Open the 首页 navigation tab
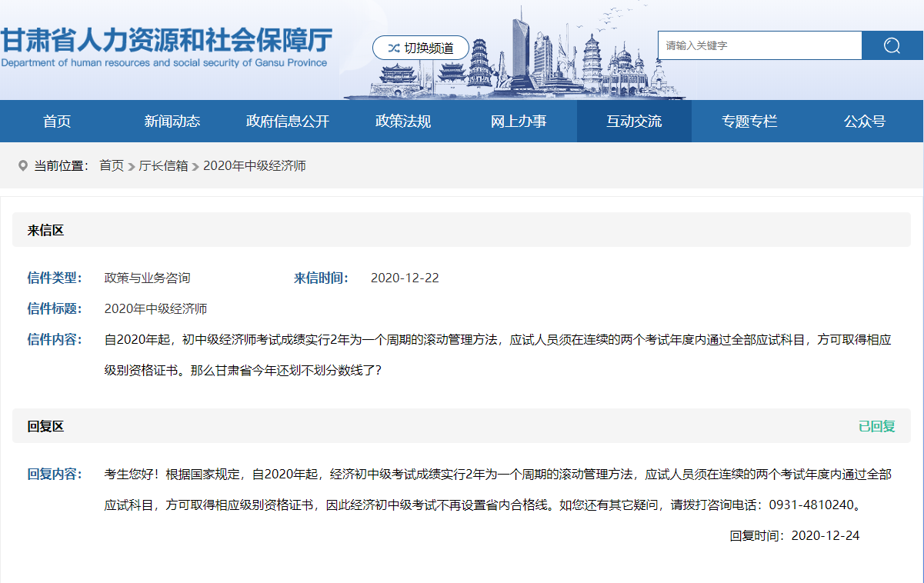This screenshot has width=924, height=583. [57, 122]
